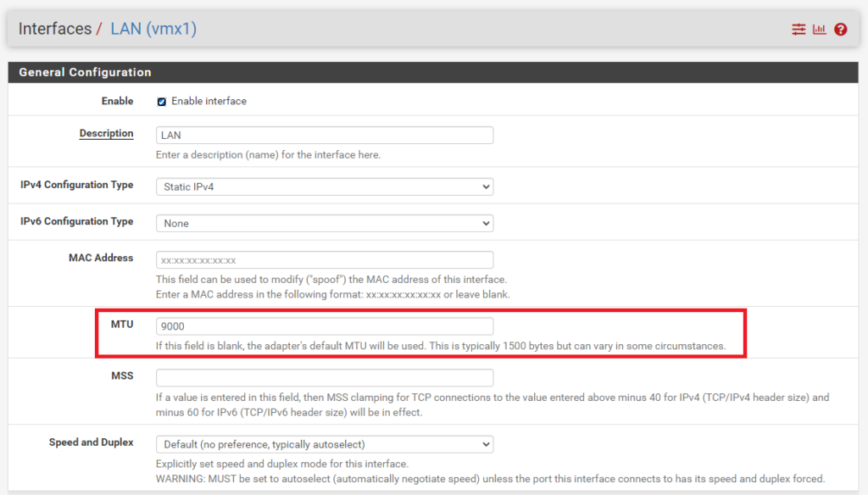This screenshot has width=868, height=495.
Task: Click the underlined Description field label
Action: [x=106, y=134]
